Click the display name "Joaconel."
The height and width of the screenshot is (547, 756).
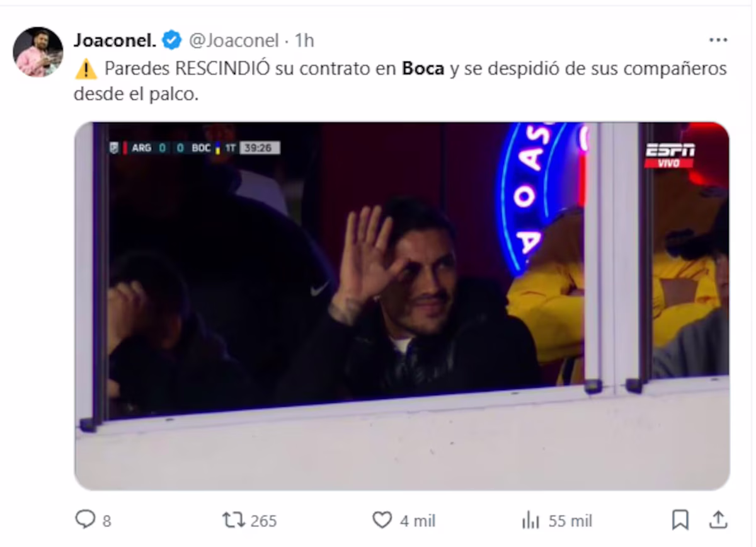coord(115,40)
